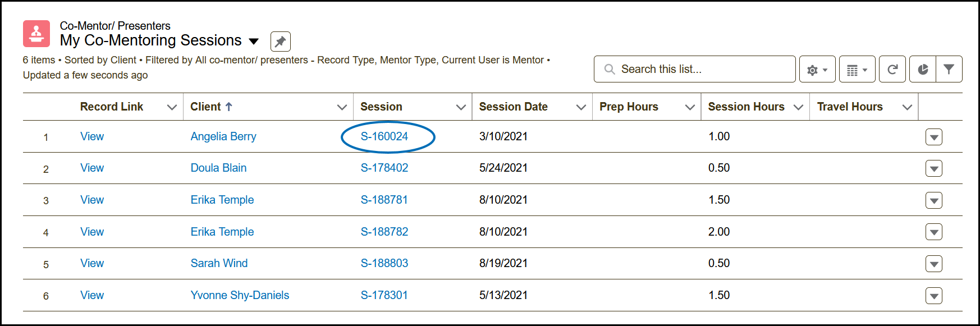This screenshot has height=326, width=980.
Task: Click the Co-Mentor/Presenters object icon
Action: (x=36, y=34)
